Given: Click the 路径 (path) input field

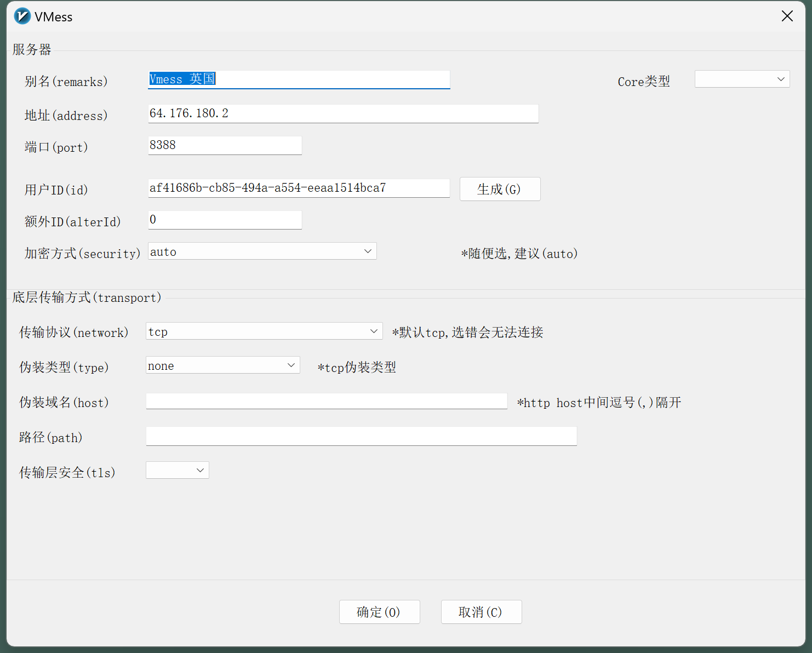Looking at the screenshot, I should pos(361,436).
